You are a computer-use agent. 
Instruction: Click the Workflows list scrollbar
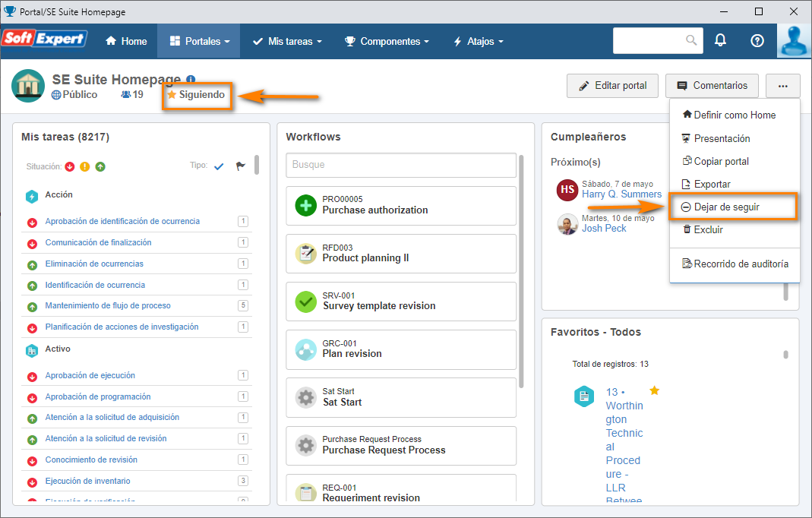521,271
